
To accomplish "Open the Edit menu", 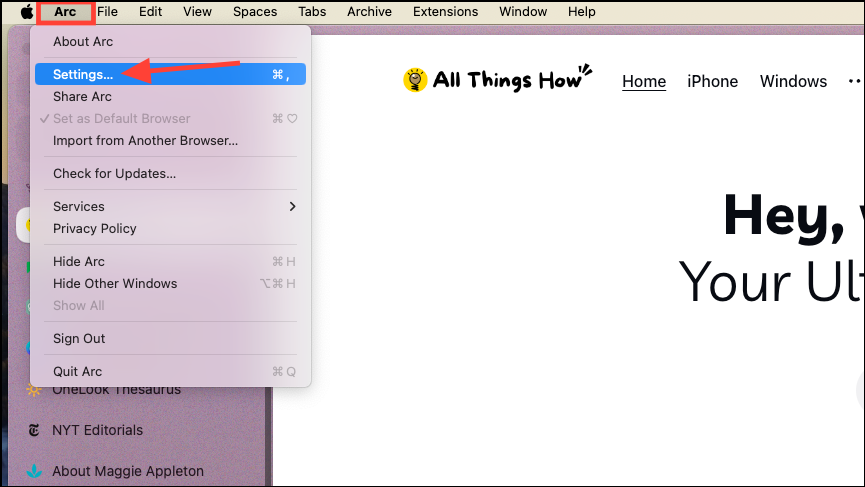I will 150,12.
